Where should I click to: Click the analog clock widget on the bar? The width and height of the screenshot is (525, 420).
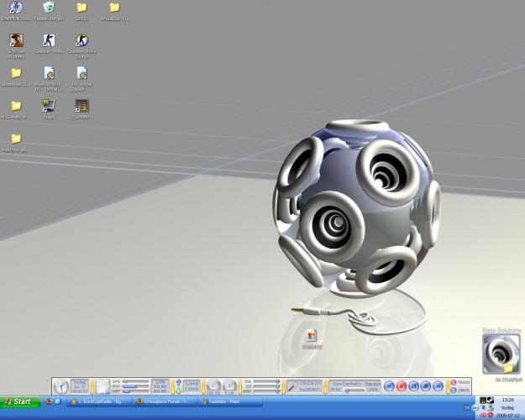(x=61, y=386)
